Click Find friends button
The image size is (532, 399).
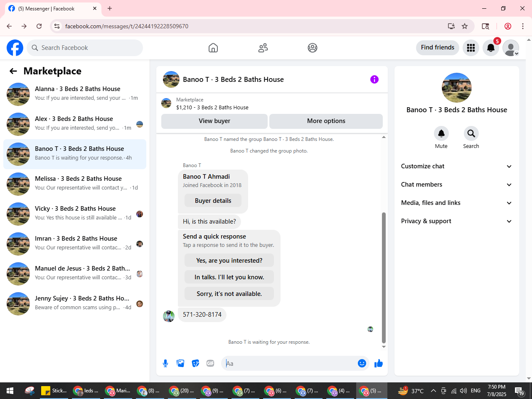point(438,47)
